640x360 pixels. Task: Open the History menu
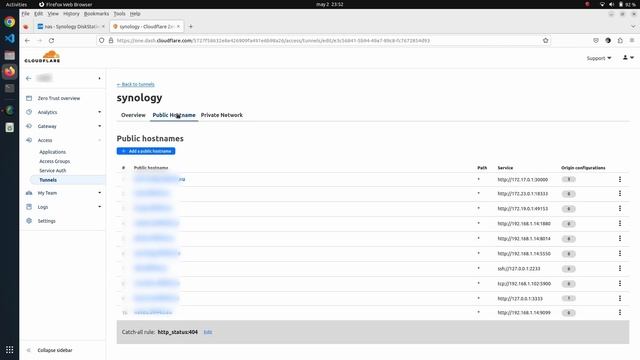pos(71,13)
